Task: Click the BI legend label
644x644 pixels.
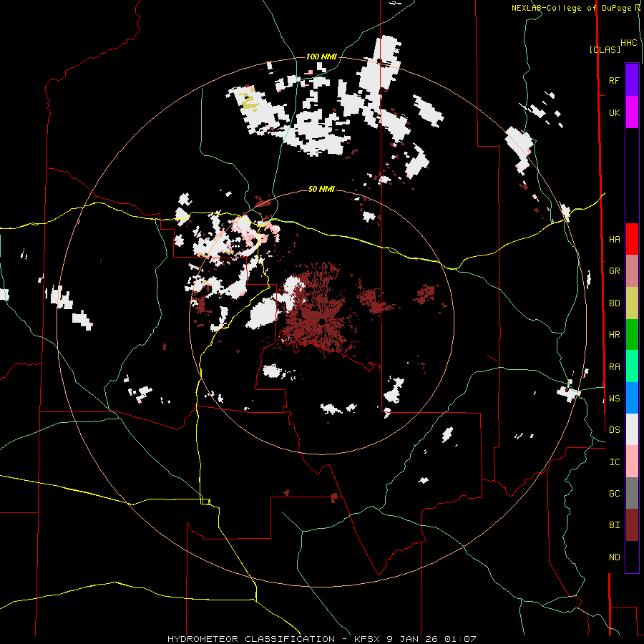Action: click(x=614, y=525)
